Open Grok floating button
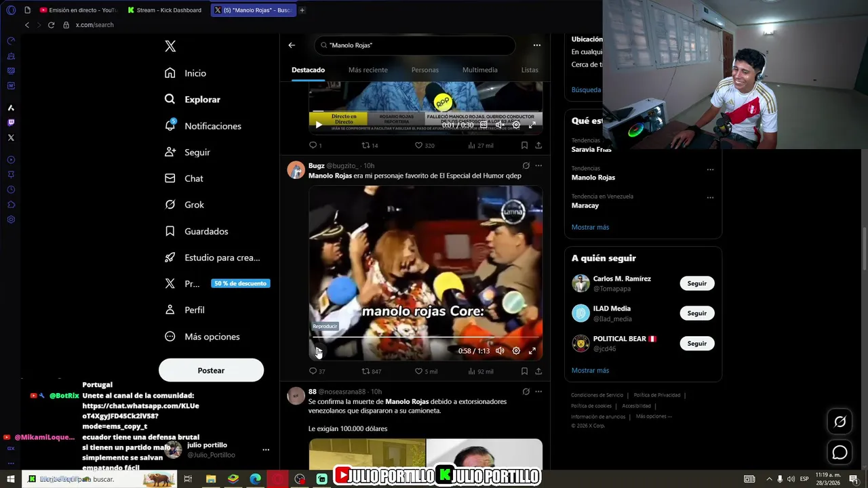 (x=840, y=422)
